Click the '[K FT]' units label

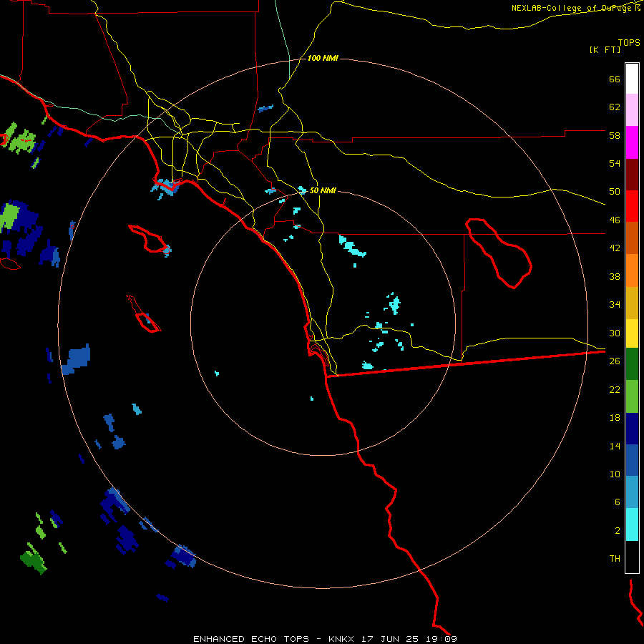tap(605, 49)
